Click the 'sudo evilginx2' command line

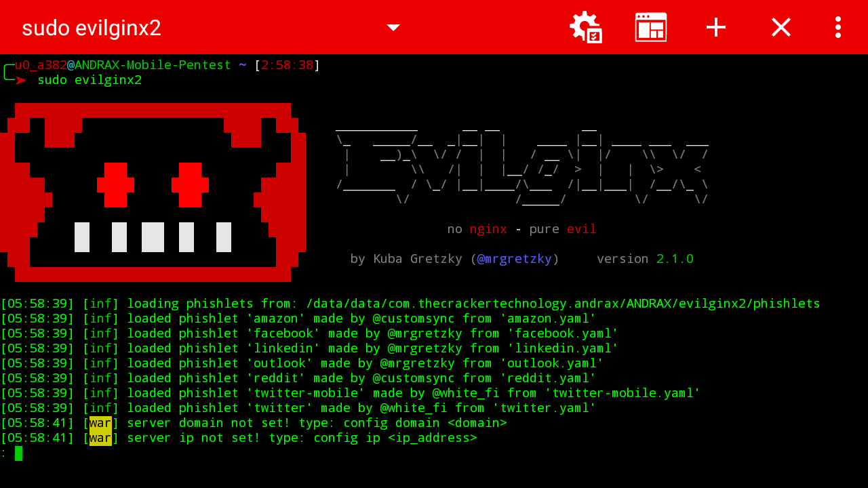click(x=90, y=80)
